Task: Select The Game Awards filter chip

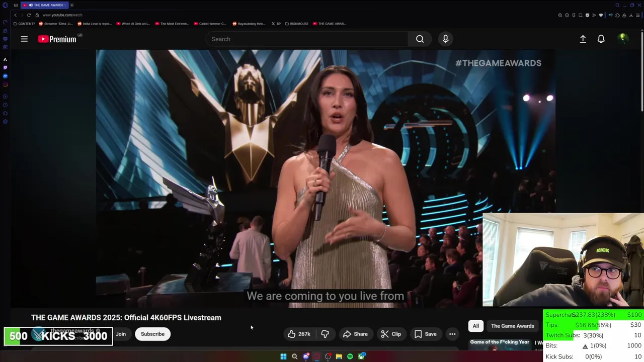Action: 512,326
